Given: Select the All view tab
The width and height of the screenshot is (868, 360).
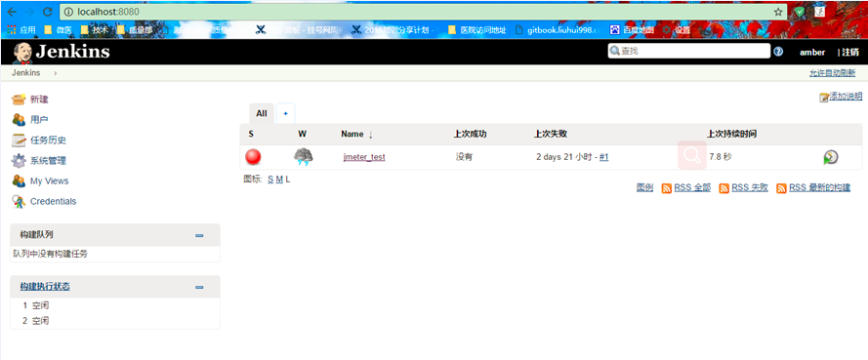Looking at the screenshot, I should tap(262, 113).
